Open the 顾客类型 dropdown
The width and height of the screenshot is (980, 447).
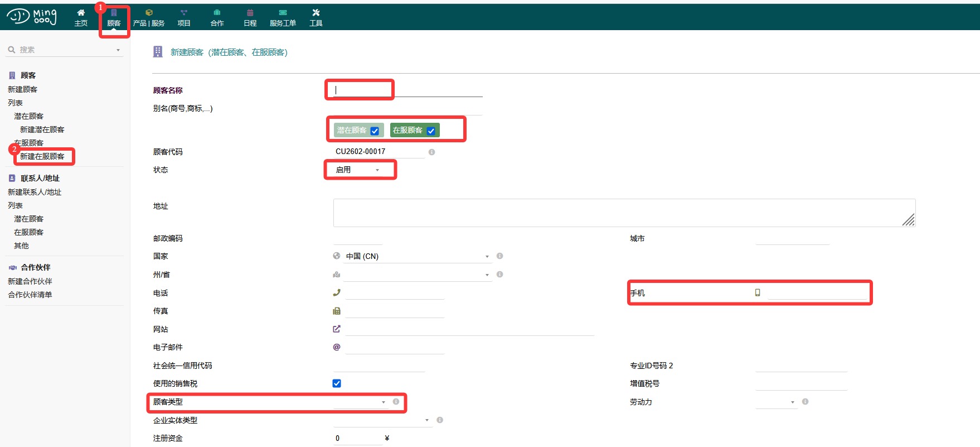point(360,402)
